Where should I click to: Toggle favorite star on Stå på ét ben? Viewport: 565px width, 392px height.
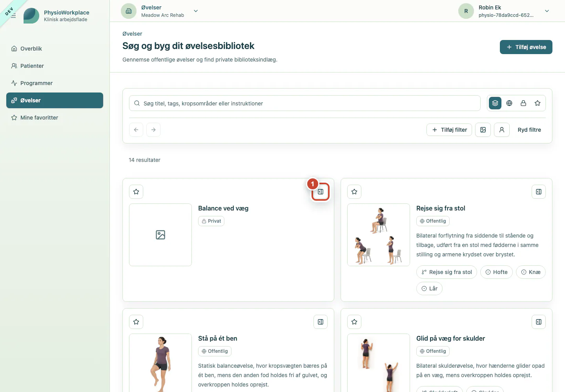tap(136, 322)
